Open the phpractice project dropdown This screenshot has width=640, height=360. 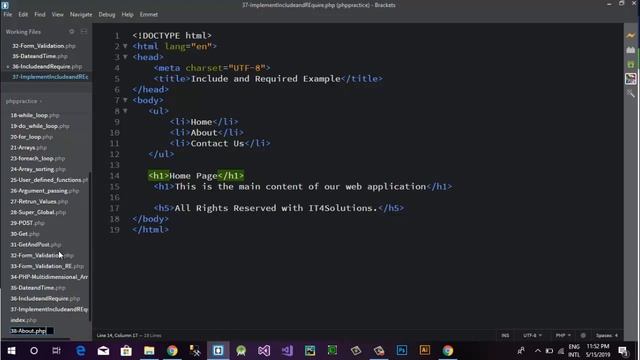pyautogui.click(x=24, y=101)
